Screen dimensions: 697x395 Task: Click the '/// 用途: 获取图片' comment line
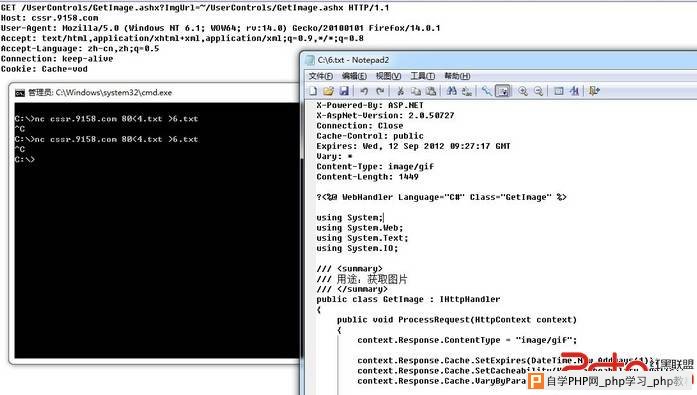362,279
